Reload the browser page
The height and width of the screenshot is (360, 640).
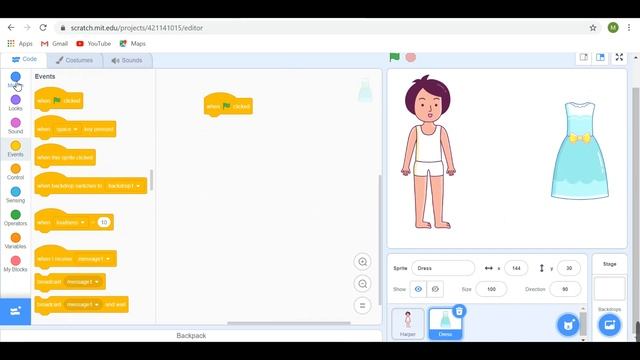tap(43, 28)
